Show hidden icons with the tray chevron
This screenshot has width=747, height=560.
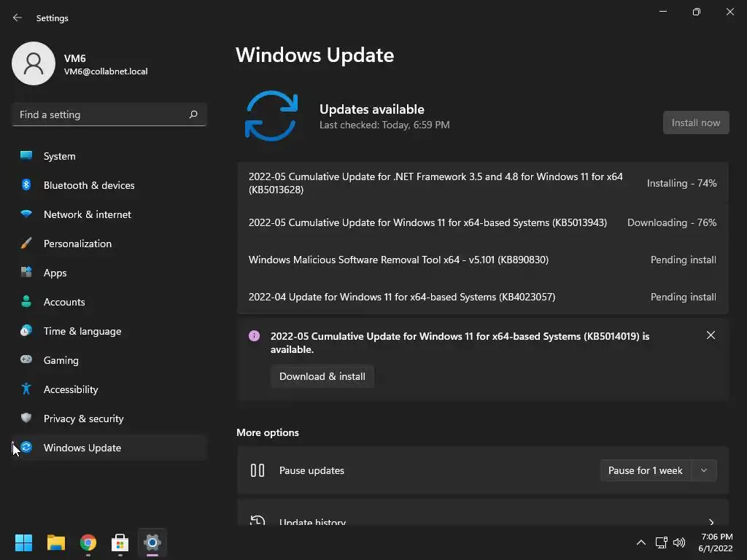point(641,542)
